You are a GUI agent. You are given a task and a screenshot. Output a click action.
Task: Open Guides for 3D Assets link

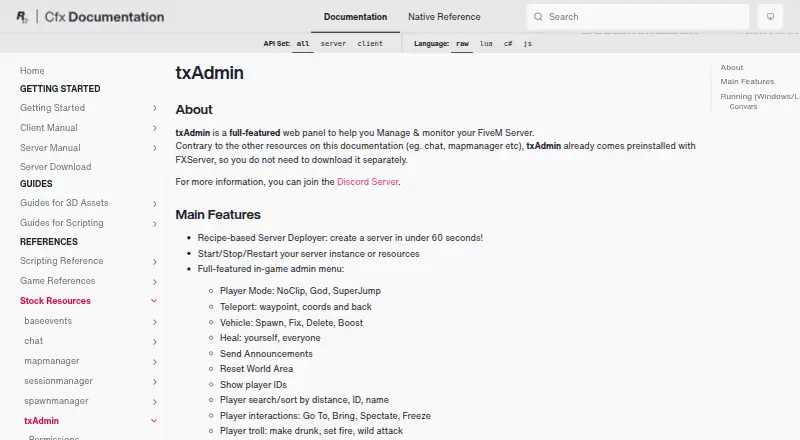pyautogui.click(x=64, y=203)
